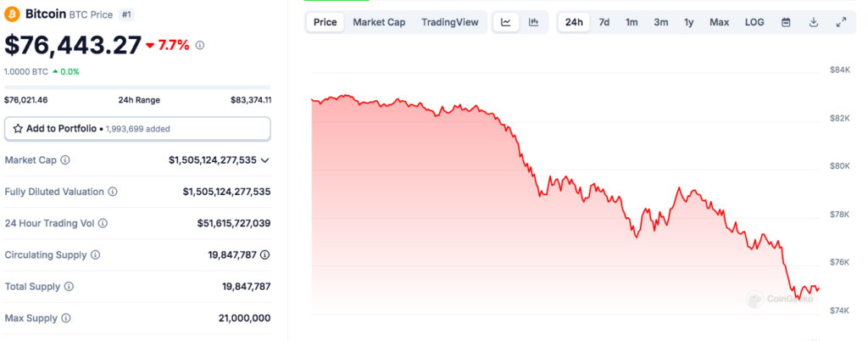The width and height of the screenshot is (868, 341).
Task: Show info for the Max Supply label
Action: pos(66,318)
